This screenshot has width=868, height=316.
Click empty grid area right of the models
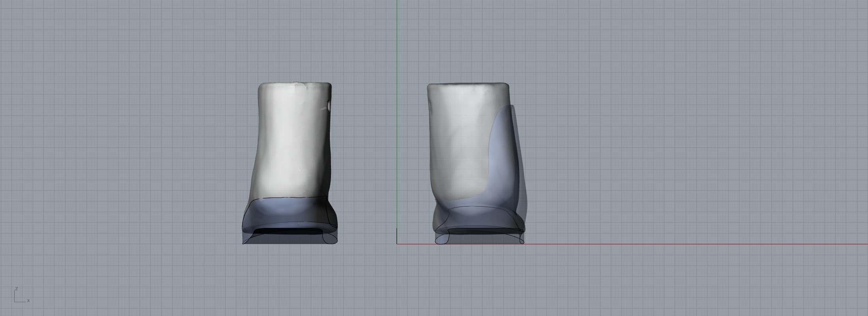click(x=690, y=138)
